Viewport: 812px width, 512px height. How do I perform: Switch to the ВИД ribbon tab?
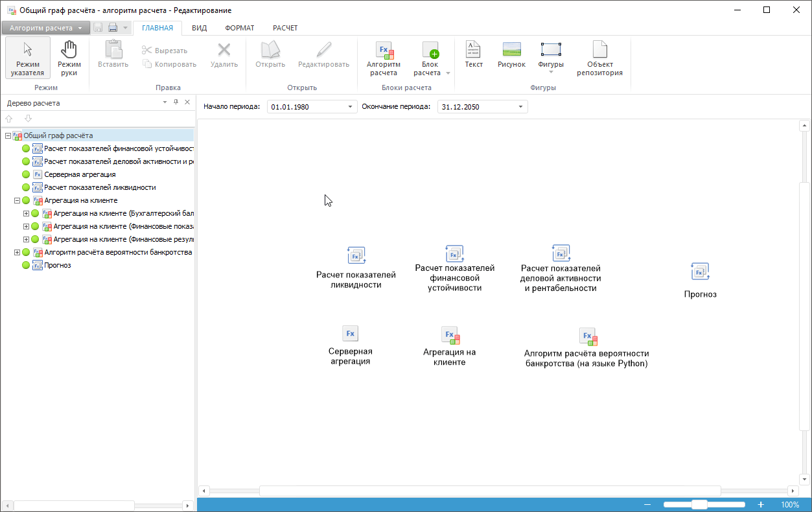(200, 28)
